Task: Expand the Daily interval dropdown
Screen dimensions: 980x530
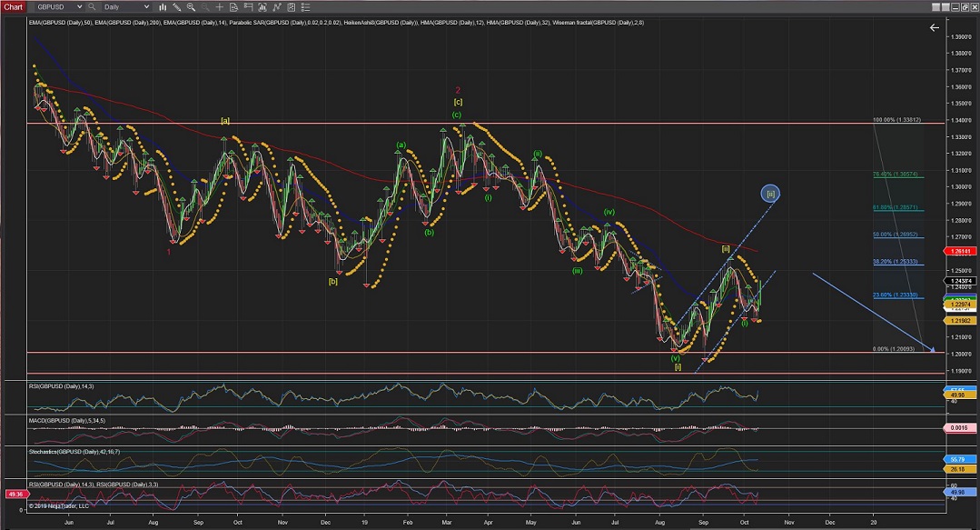Action: 146,7
